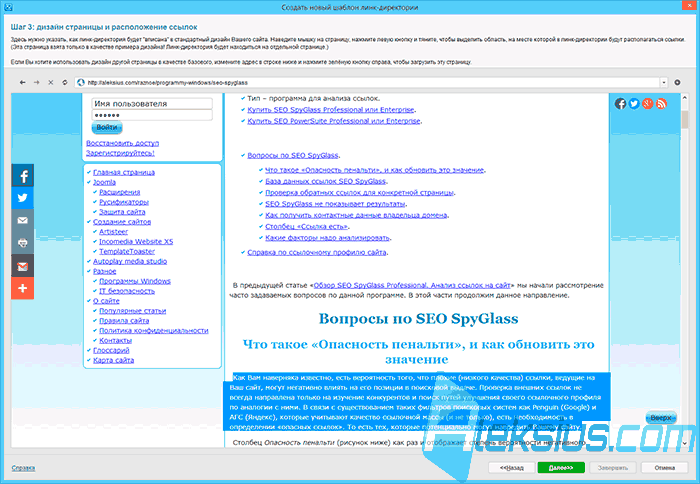700x484 pixels.
Task: Reload the page with the refresh icon
Action: 65,83
